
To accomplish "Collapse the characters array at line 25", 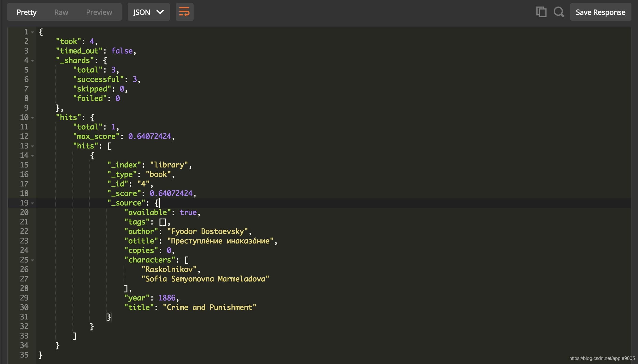I will [x=32, y=260].
